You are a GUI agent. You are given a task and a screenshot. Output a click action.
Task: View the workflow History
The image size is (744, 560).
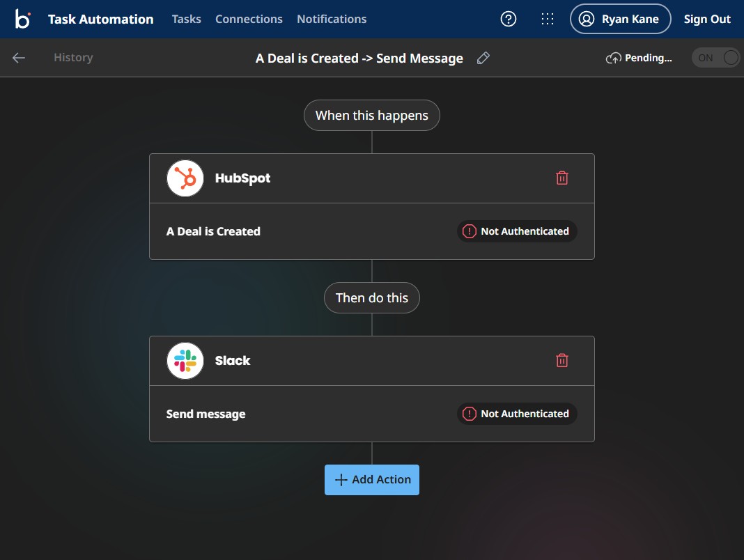pyautogui.click(x=72, y=58)
